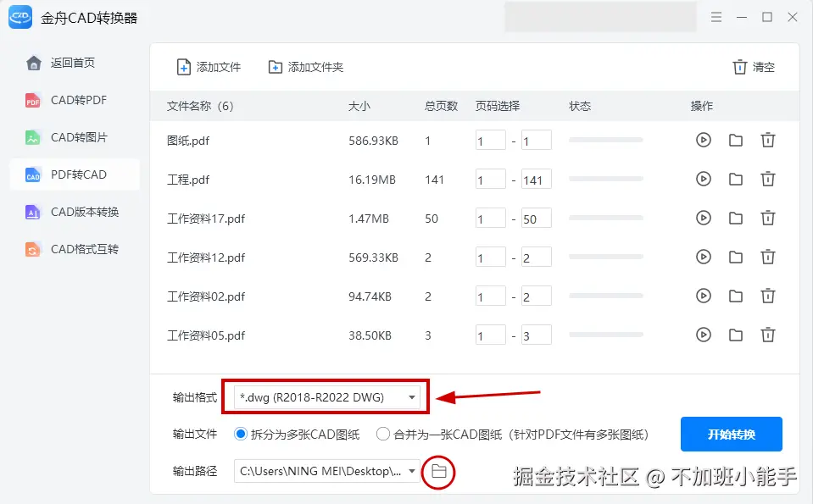Click 添加文件 to add files
Image resolution: width=813 pixels, height=504 pixels.
[209, 67]
